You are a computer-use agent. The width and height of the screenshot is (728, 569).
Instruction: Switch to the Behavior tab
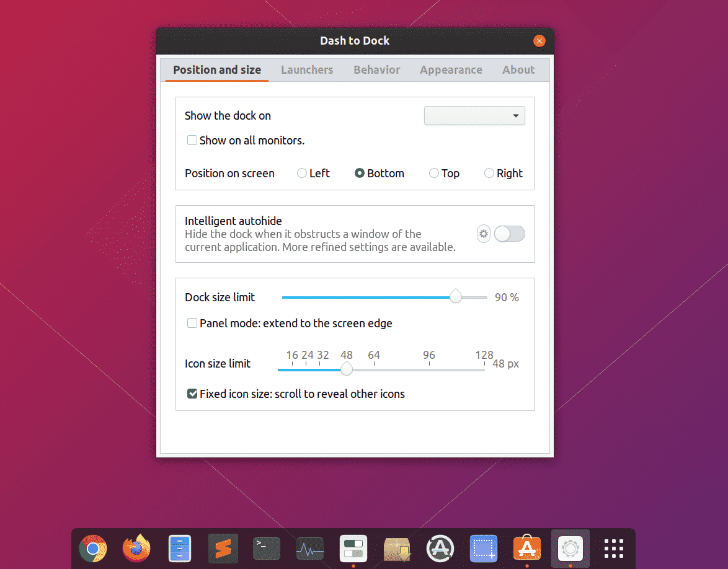point(376,69)
